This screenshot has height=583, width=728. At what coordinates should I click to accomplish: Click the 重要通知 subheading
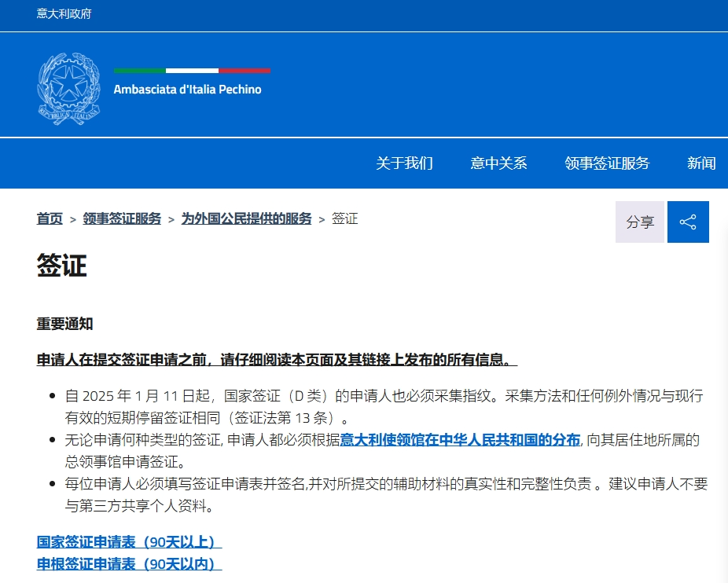[64, 324]
